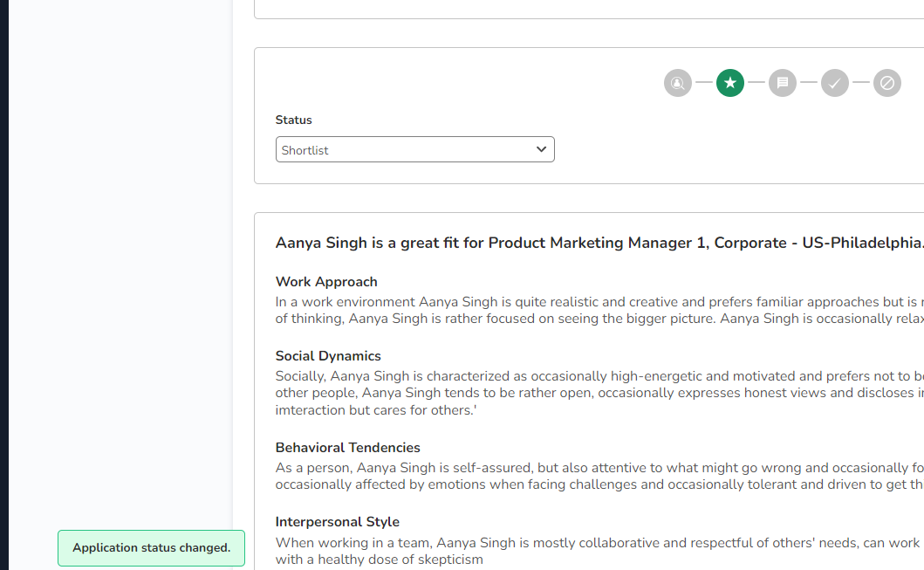924x570 pixels.
Task: Click the interview chat bubble stage icon
Action: 783,83
